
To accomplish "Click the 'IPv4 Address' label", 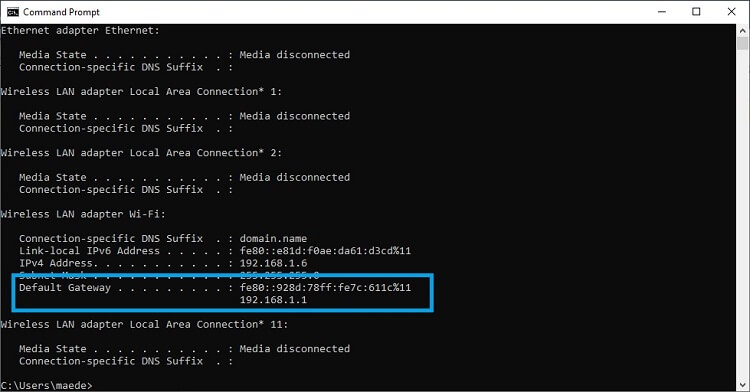I will coord(55,263).
